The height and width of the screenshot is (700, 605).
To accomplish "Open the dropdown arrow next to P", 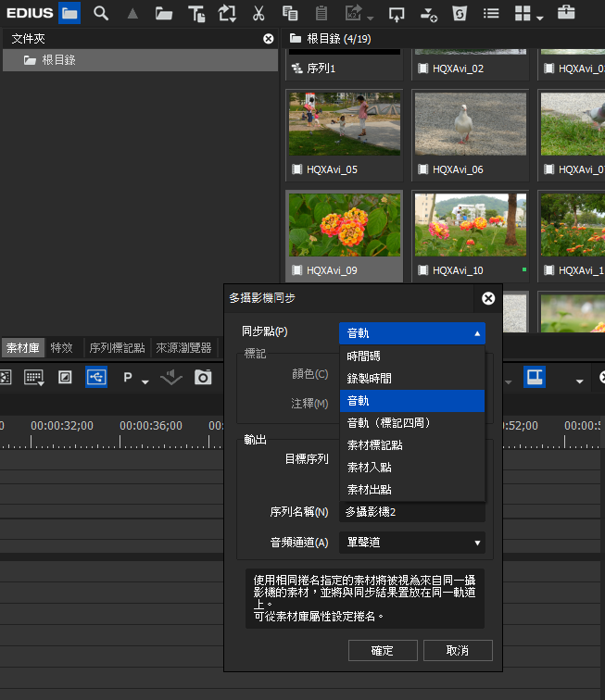I will coord(145,382).
